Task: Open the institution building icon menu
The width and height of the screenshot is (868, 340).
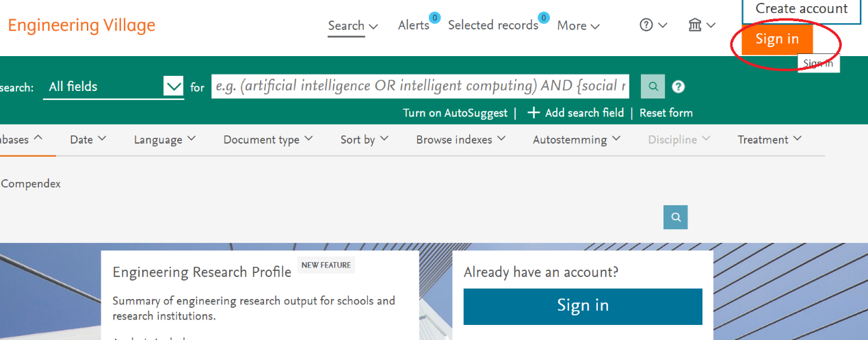Action: (702, 25)
